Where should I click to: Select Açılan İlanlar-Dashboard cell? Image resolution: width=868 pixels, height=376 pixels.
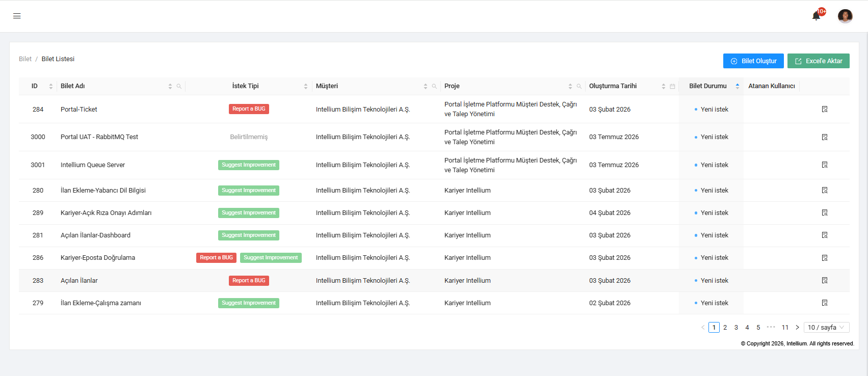click(95, 235)
